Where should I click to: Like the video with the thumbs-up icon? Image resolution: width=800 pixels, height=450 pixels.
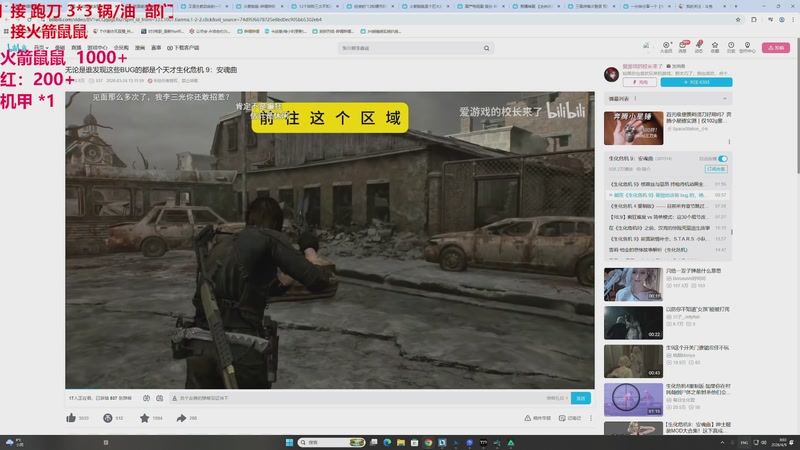(x=71, y=418)
